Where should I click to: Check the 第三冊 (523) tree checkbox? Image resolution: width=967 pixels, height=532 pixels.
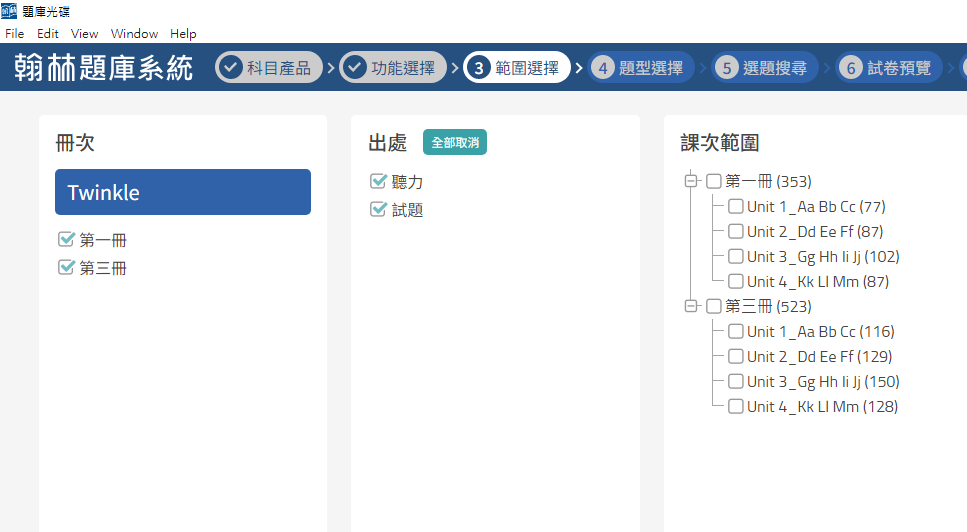click(x=714, y=306)
